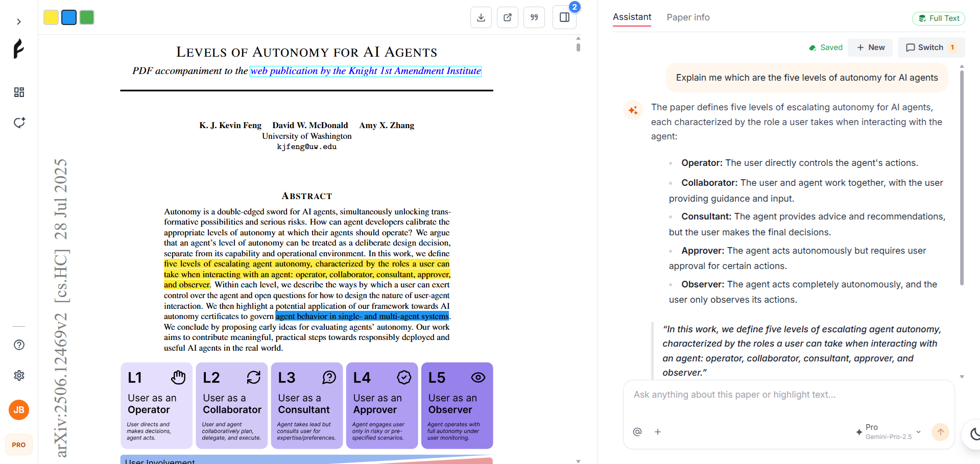Open the split panel view icon

pyautogui.click(x=564, y=17)
